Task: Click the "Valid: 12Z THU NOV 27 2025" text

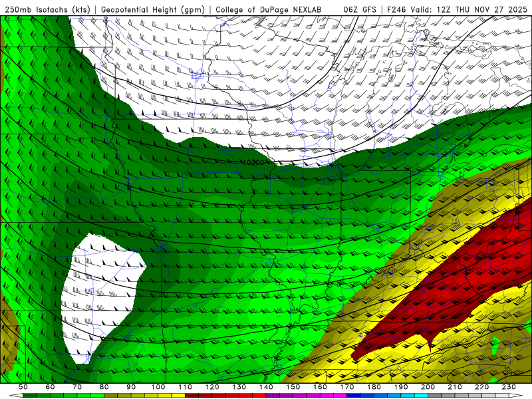Action: point(469,10)
